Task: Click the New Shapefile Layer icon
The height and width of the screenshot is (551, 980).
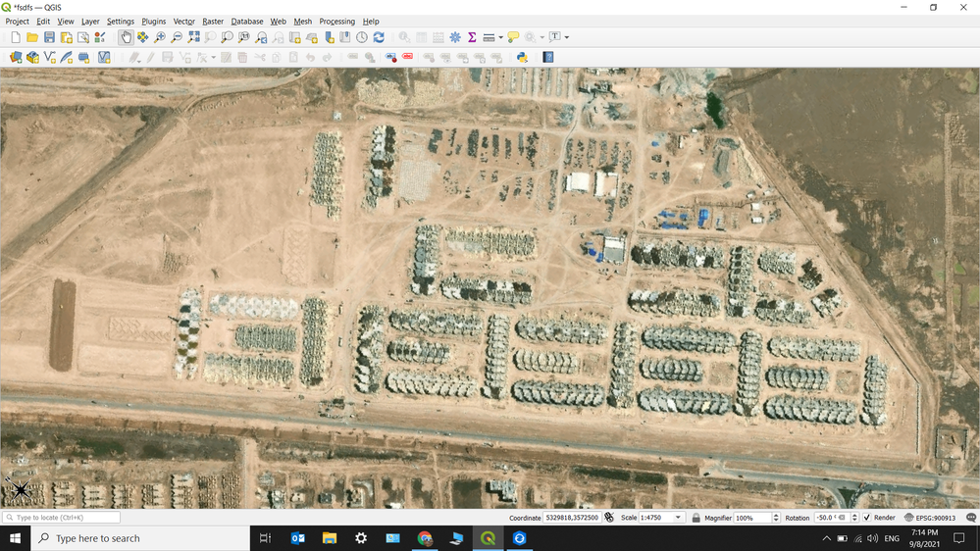Action: (49, 58)
